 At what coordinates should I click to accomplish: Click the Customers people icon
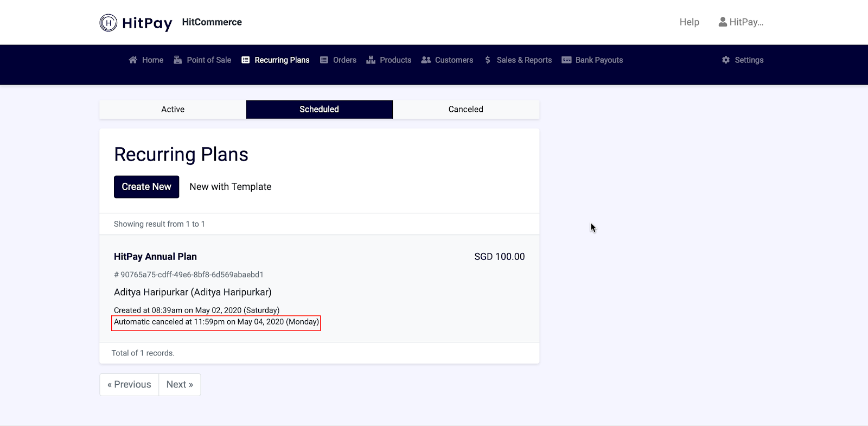(426, 60)
